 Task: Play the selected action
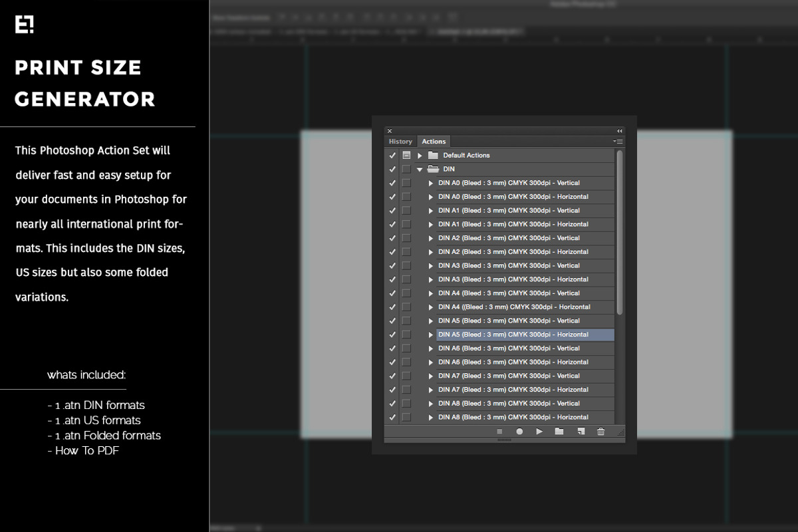pos(539,432)
